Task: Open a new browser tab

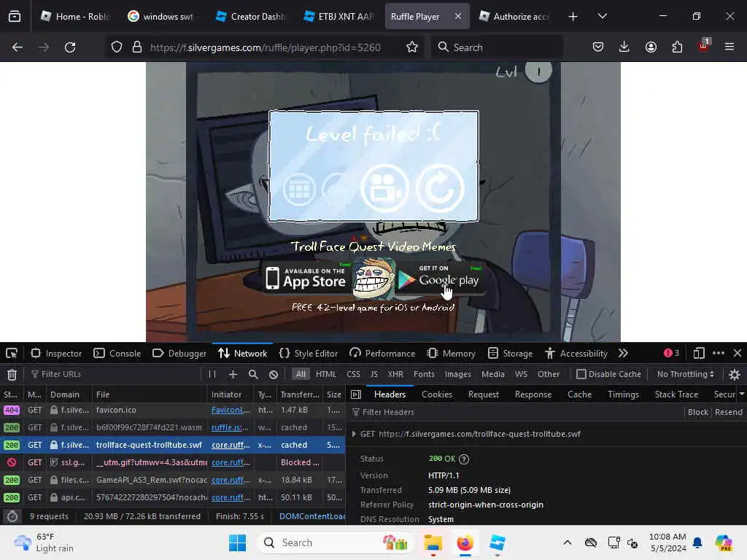Action: pyautogui.click(x=573, y=17)
